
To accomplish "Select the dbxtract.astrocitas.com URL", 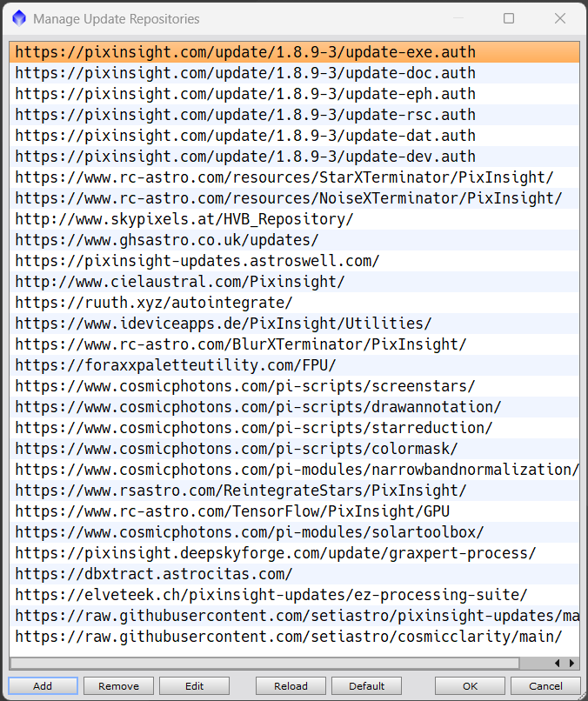I will [x=294, y=574].
